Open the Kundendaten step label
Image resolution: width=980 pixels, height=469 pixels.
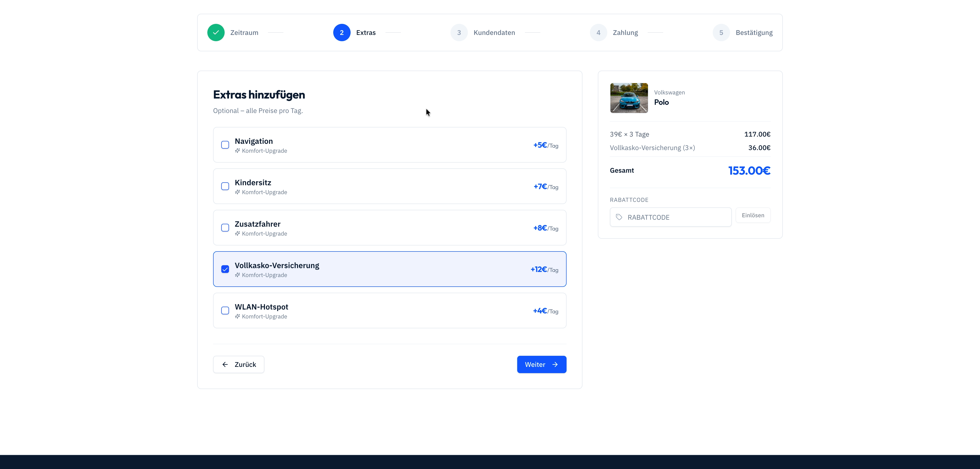(x=494, y=33)
